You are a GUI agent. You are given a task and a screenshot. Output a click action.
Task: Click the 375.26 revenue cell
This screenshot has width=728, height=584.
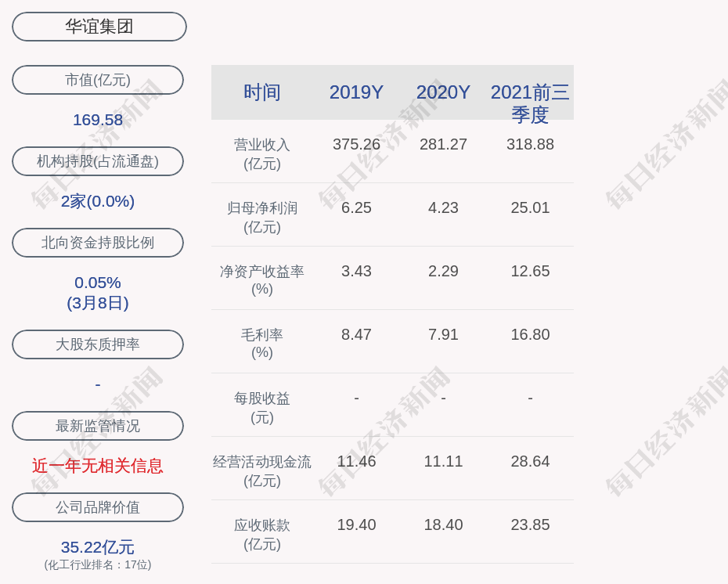click(x=357, y=144)
